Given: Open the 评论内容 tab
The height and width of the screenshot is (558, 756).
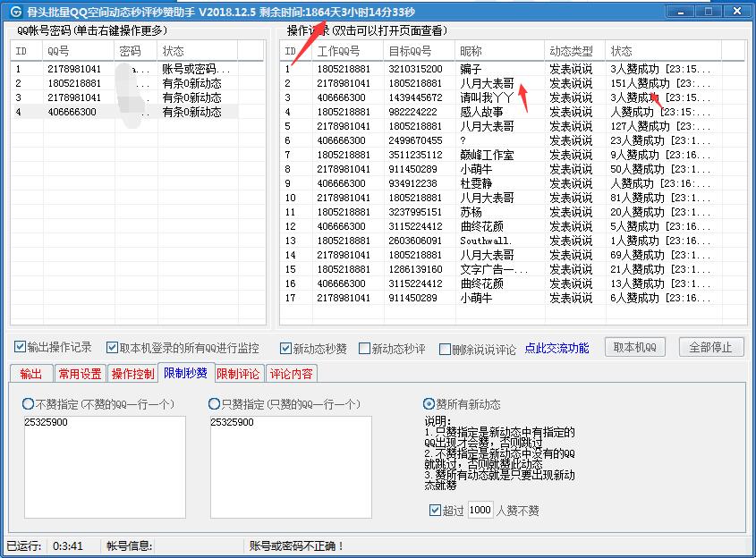Looking at the screenshot, I should click(x=291, y=374).
